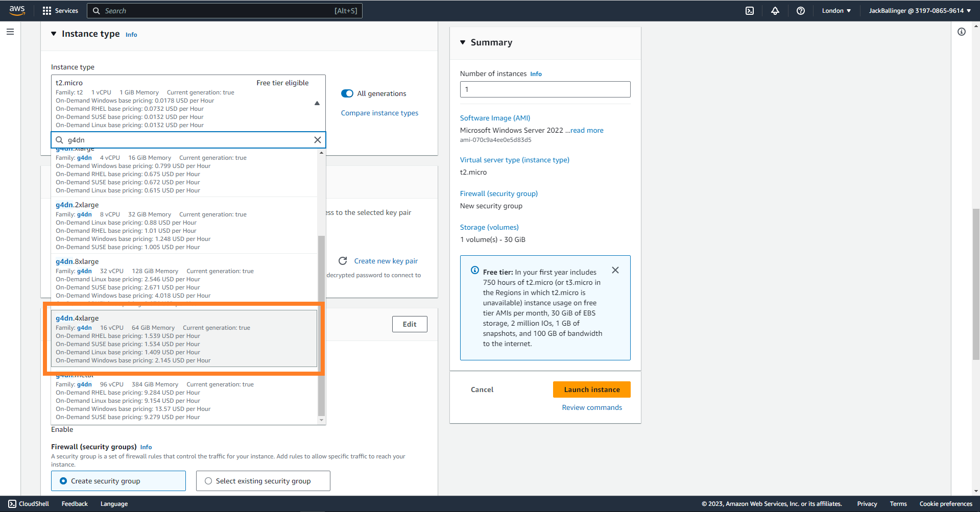Collapse the Summary panel

pyautogui.click(x=463, y=42)
